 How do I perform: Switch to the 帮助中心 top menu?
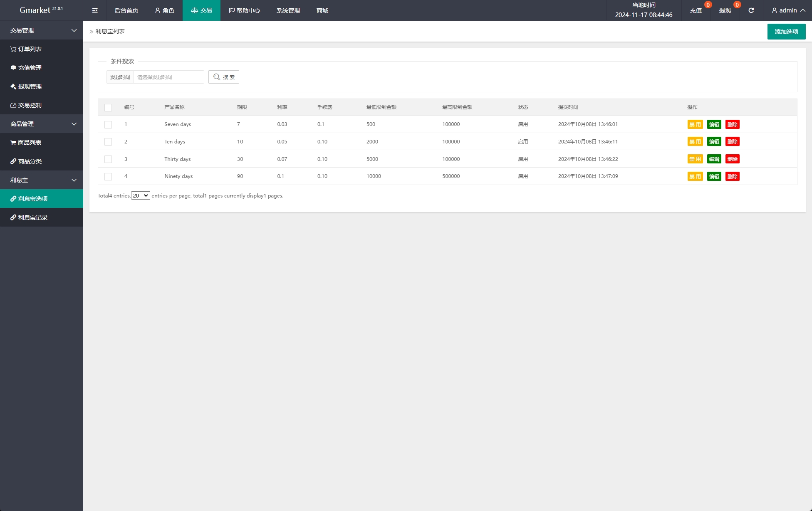[x=245, y=10]
